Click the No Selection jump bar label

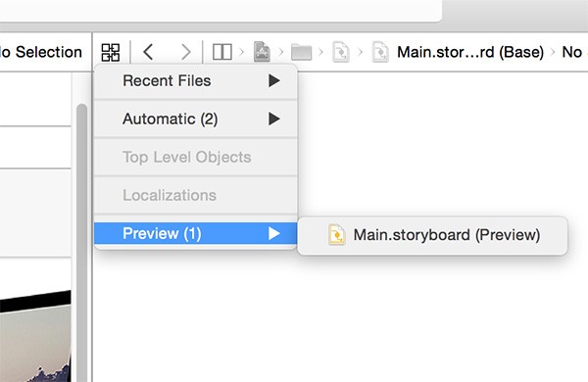41,52
